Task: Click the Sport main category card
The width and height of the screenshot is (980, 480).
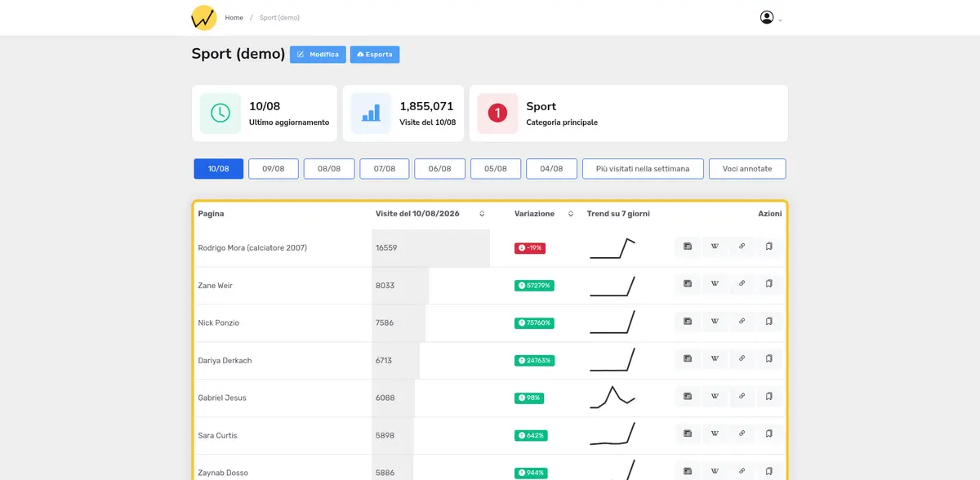Action: coord(629,113)
